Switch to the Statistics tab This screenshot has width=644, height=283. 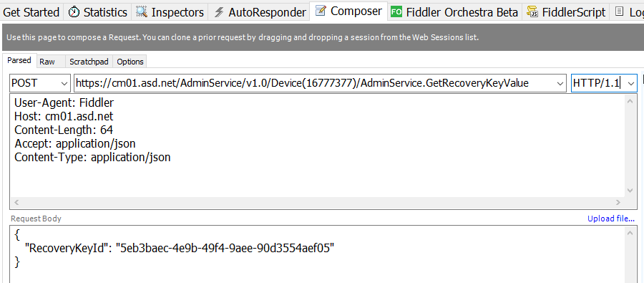click(x=98, y=12)
